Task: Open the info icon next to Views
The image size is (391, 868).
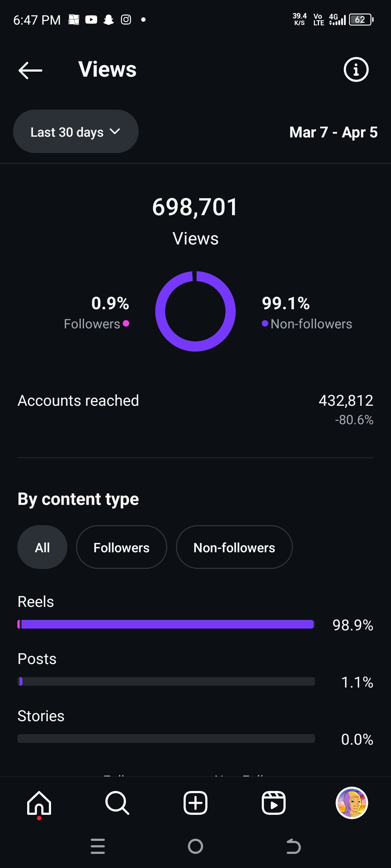Action: 356,69
